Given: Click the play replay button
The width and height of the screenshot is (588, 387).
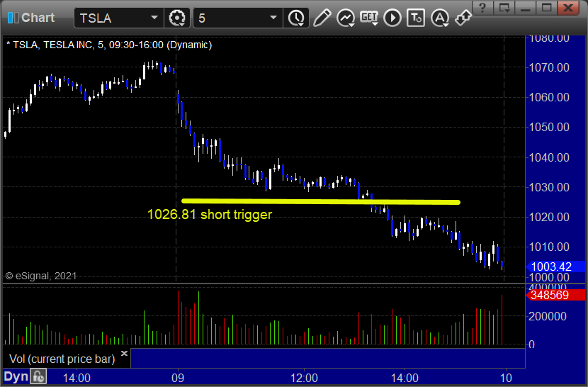Looking at the screenshot, I should click(392, 18).
